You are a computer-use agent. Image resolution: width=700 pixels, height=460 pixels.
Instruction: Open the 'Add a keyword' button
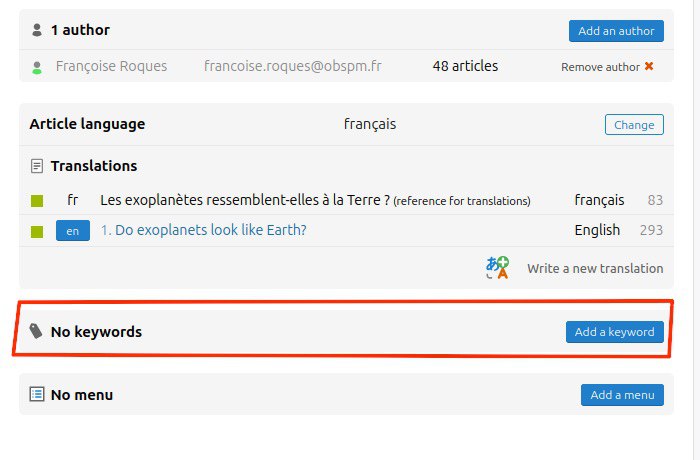click(x=615, y=332)
